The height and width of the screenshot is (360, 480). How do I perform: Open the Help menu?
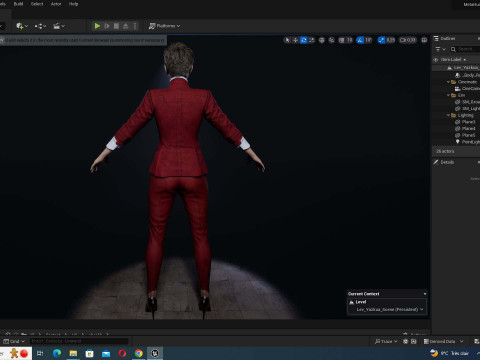pos(73,4)
